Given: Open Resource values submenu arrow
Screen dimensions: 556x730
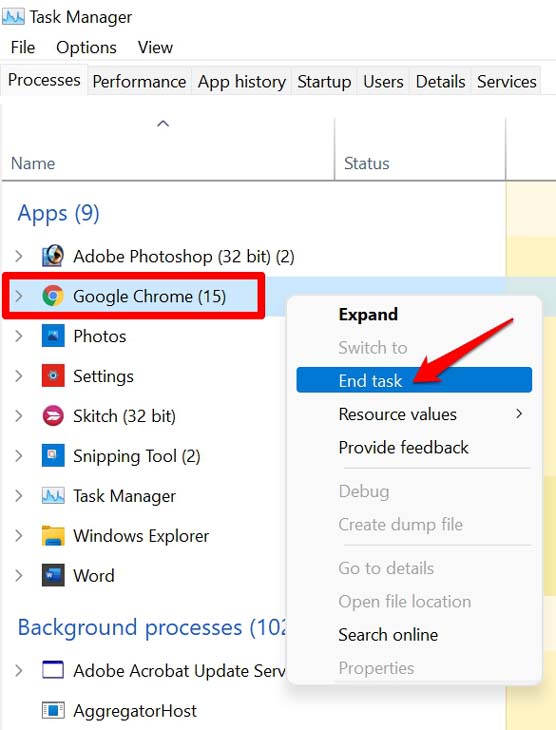Looking at the screenshot, I should [519, 413].
